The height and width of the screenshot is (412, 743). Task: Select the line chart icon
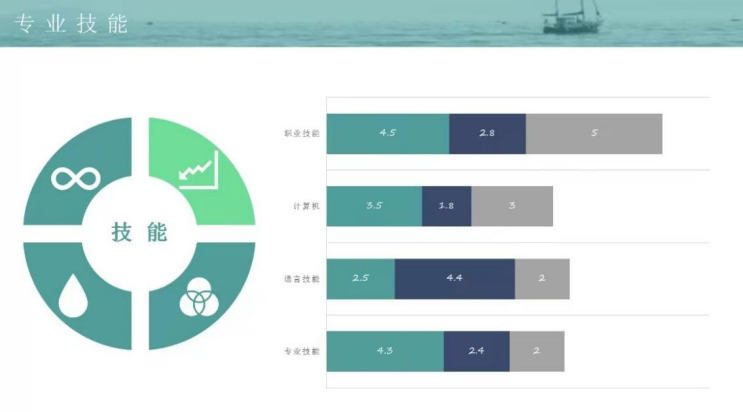pos(198,171)
